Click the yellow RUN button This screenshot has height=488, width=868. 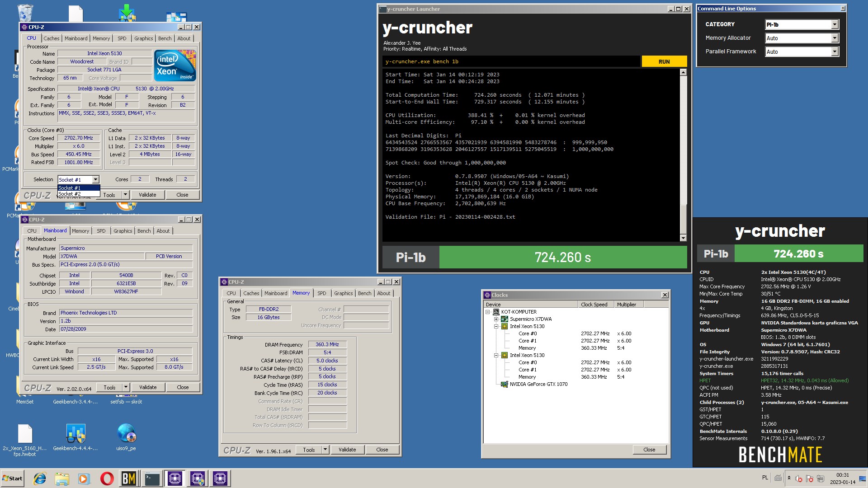(x=664, y=61)
